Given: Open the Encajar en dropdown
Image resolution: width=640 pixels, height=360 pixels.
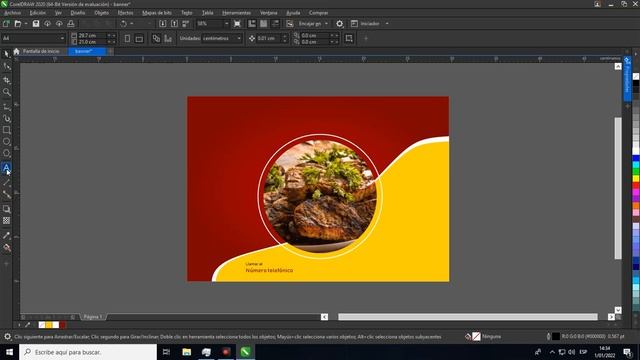Looking at the screenshot, I should point(326,24).
